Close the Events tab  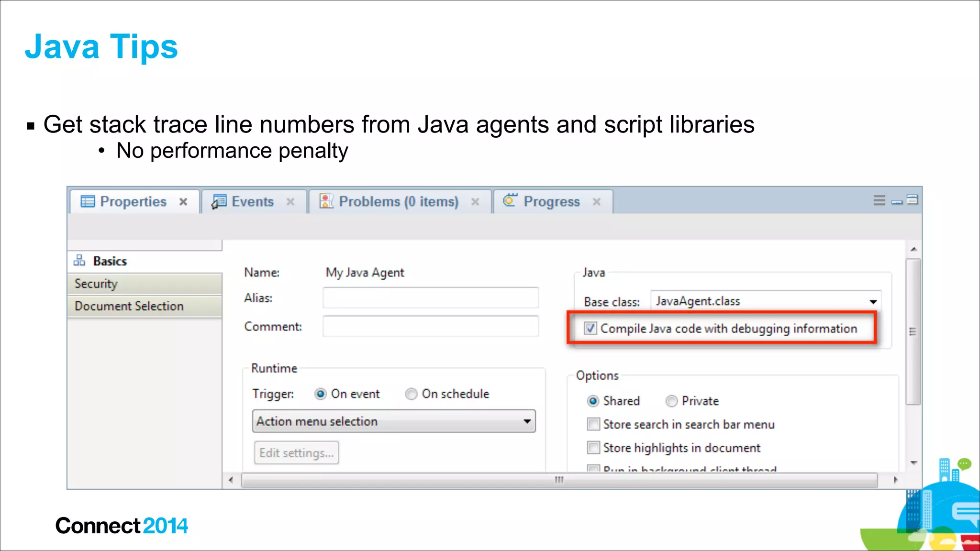coord(290,202)
